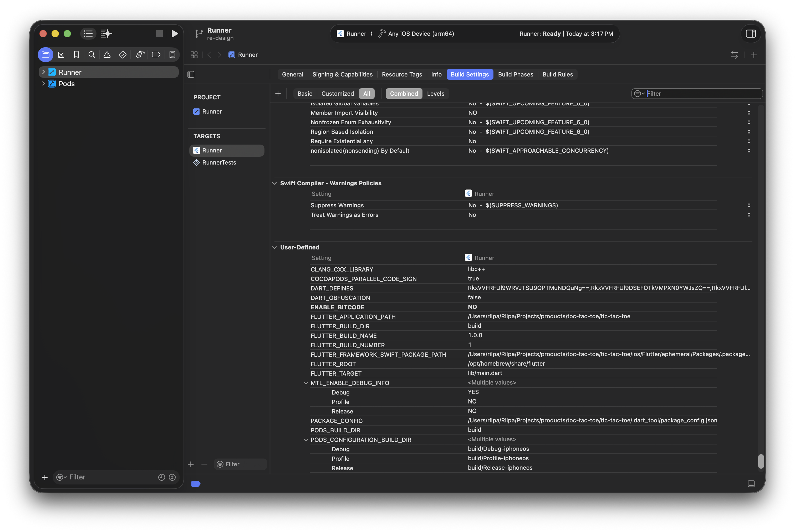Screen dimensions: 795x532
Task: Open the Issue navigator warning icon
Action: click(x=107, y=55)
